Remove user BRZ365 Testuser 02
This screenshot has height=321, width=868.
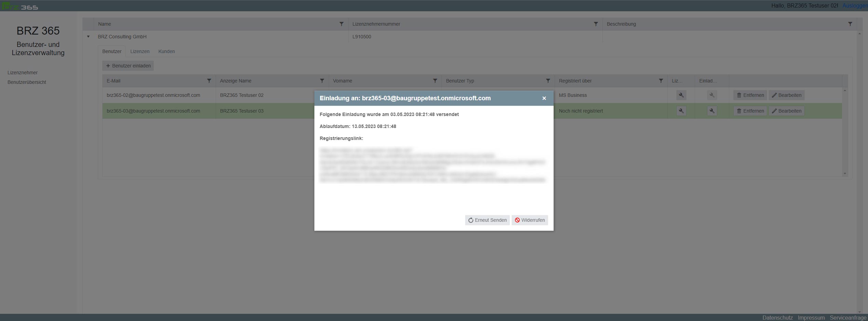pos(750,95)
